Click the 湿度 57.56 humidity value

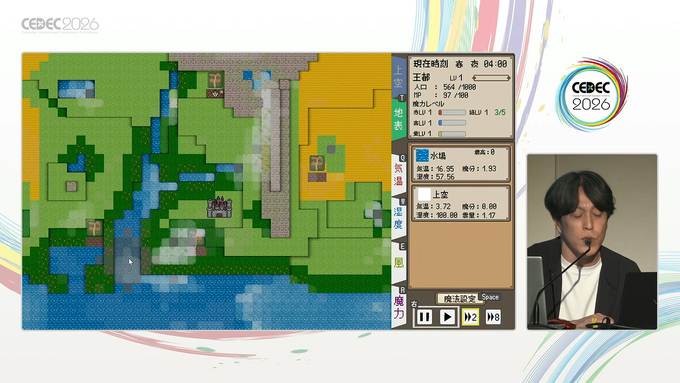445,177
